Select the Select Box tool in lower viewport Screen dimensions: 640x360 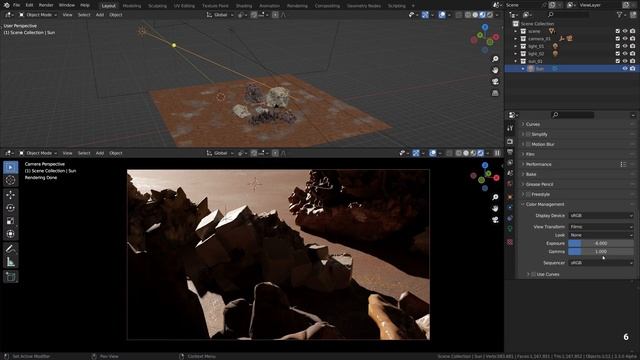coord(11,167)
